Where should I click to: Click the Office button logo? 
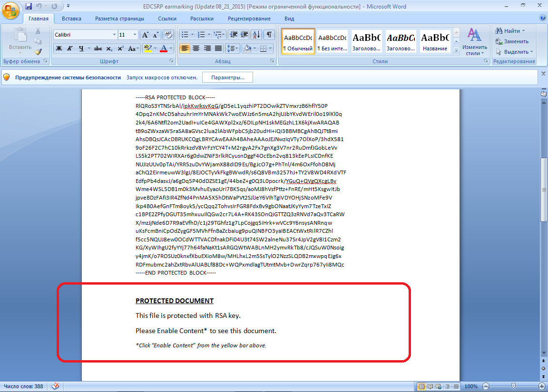coord(10,10)
